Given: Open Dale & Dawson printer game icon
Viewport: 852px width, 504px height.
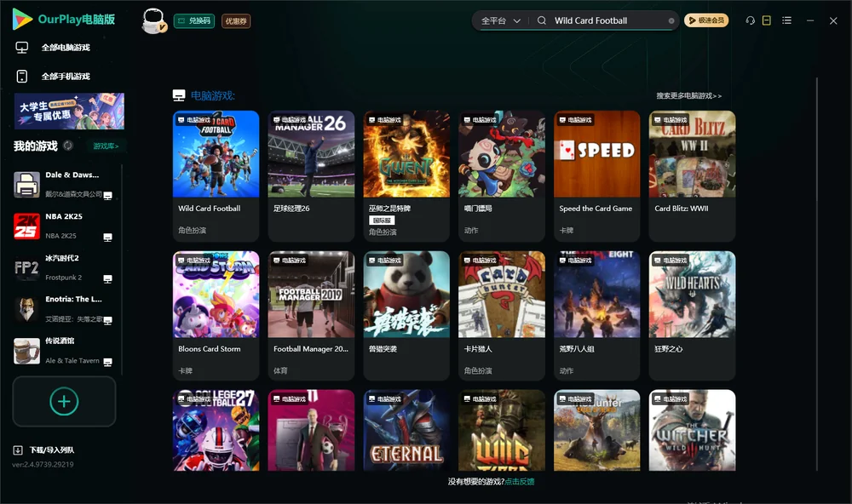Looking at the screenshot, I should coord(26,185).
